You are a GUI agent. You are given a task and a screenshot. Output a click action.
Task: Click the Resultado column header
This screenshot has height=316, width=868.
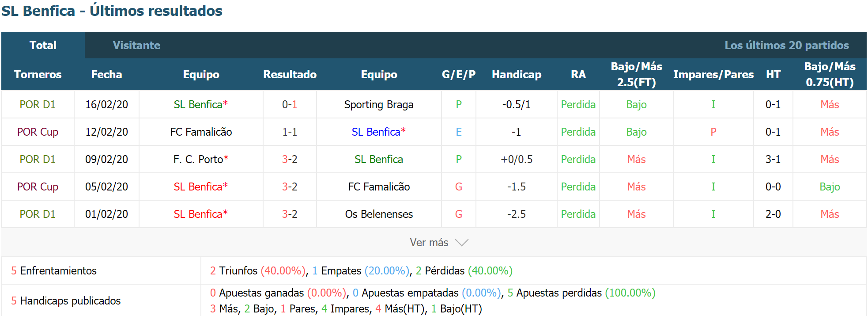(x=290, y=74)
